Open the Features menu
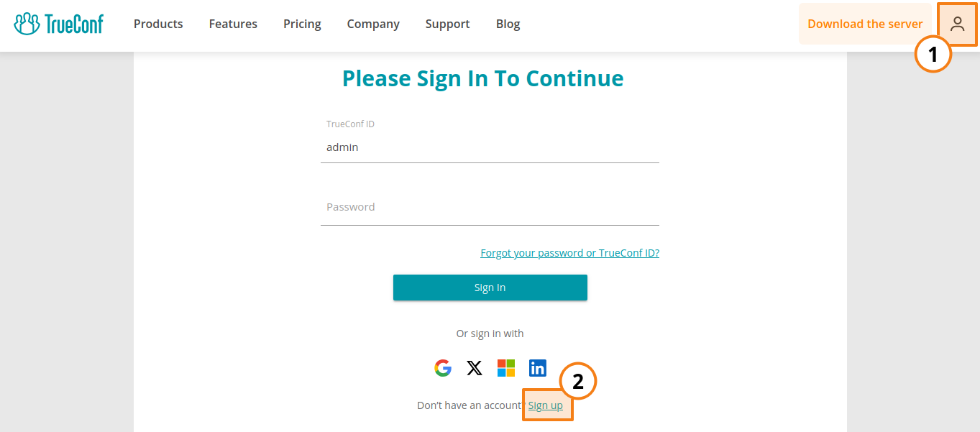The image size is (980, 432). tap(233, 24)
